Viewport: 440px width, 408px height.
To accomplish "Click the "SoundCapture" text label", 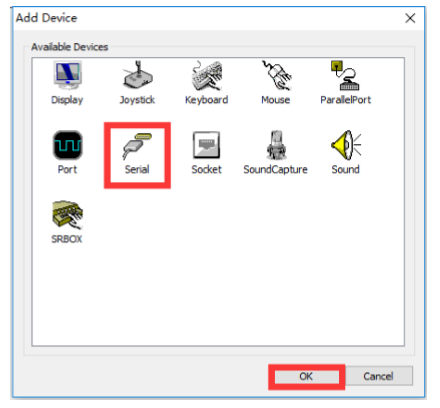I will (275, 169).
